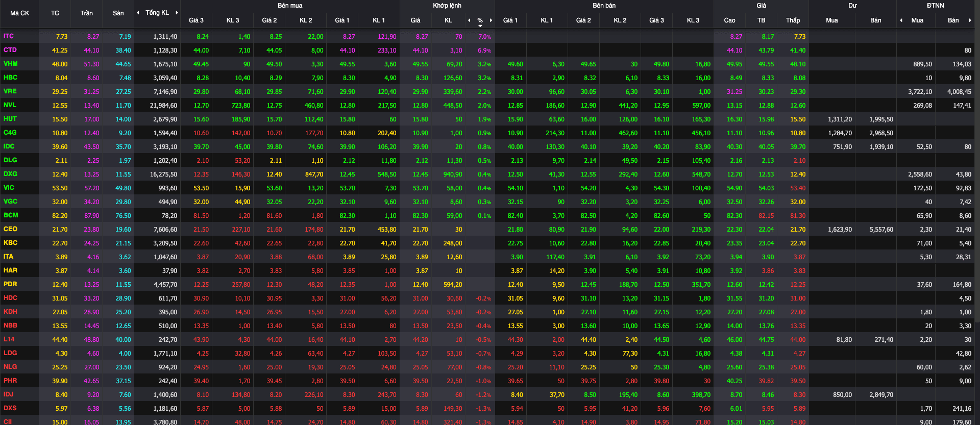The height and width of the screenshot is (425, 980).
Task: Open the LDG stock symbol
Action: [x=10, y=353]
